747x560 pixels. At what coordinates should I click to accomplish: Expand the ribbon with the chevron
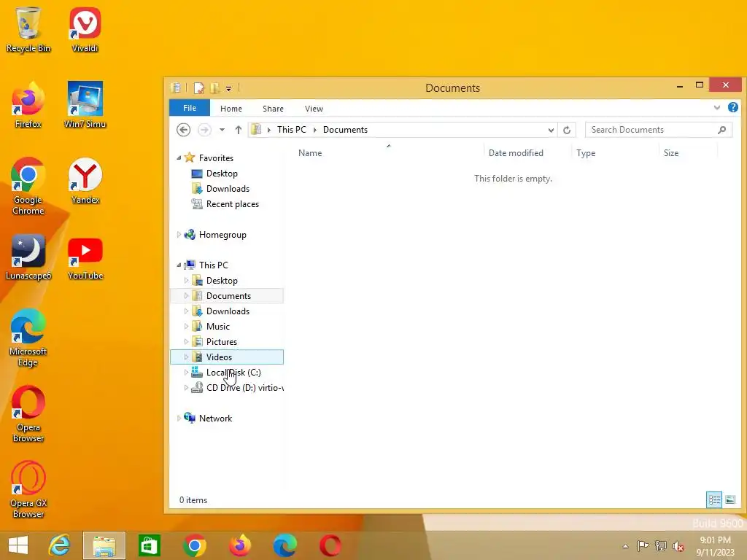(x=716, y=108)
